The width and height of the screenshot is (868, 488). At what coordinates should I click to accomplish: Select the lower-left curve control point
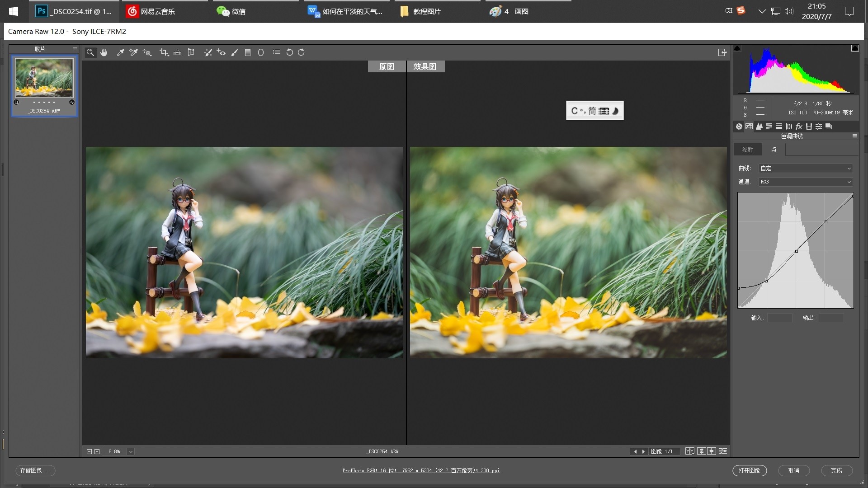pos(766,281)
